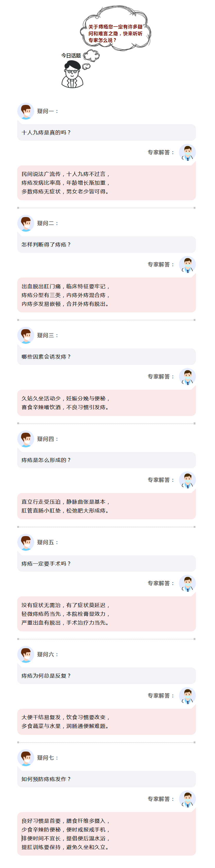Click the doctor avatar above the 良好习惯是首要 answer
This screenshot has width=215, height=868.
click(x=187, y=799)
